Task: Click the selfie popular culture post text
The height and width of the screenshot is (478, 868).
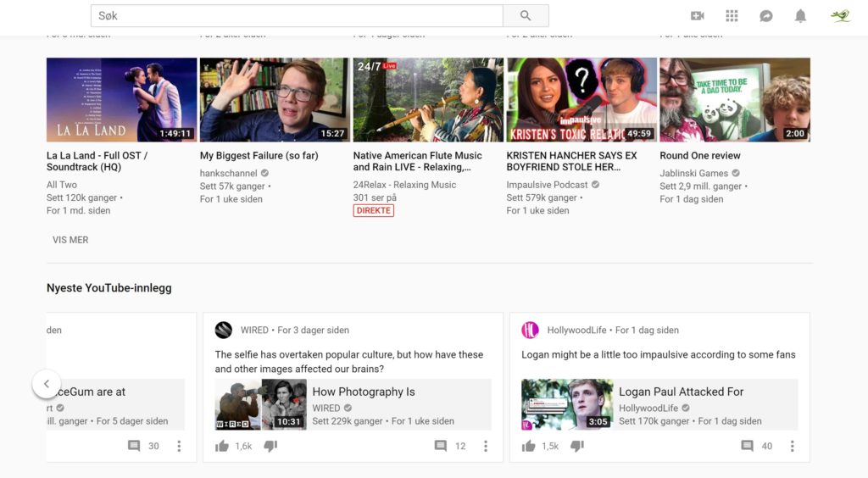Action: (349, 362)
